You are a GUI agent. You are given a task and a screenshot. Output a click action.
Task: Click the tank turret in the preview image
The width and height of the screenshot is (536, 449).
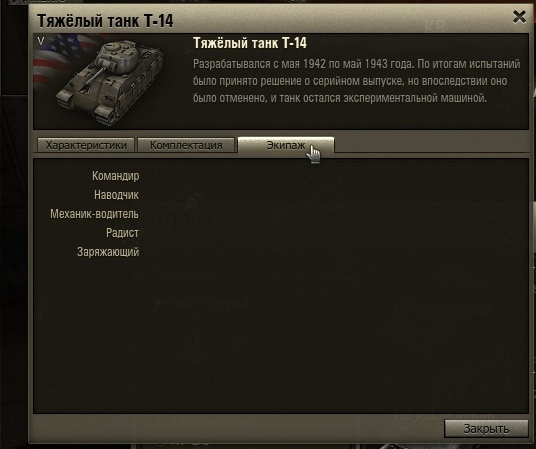[x=120, y=56]
